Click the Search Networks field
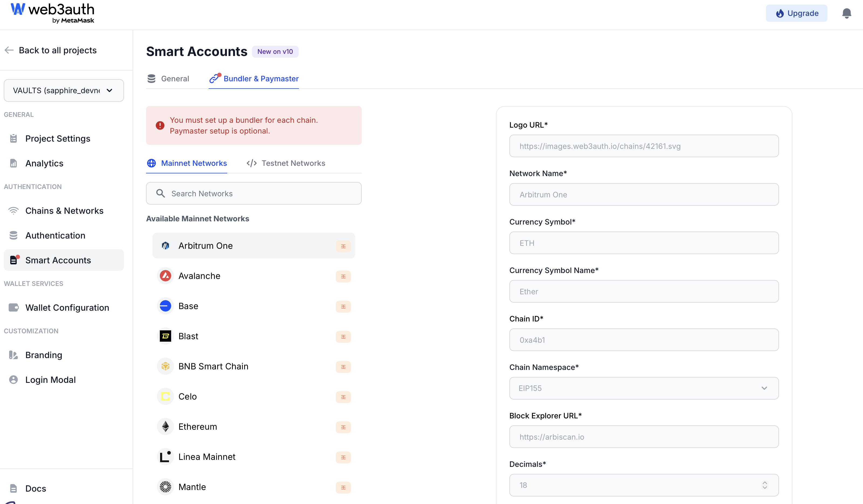This screenshot has width=863, height=504. 253,194
